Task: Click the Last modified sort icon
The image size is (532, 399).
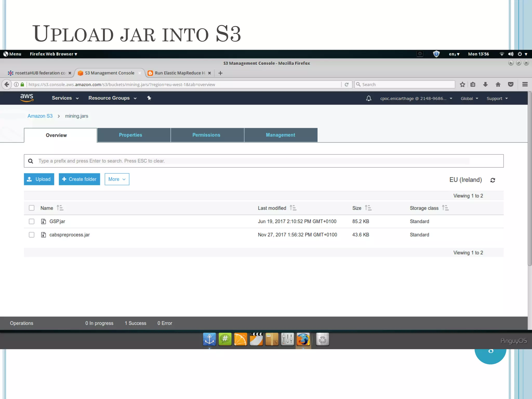Action: pyautogui.click(x=293, y=208)
